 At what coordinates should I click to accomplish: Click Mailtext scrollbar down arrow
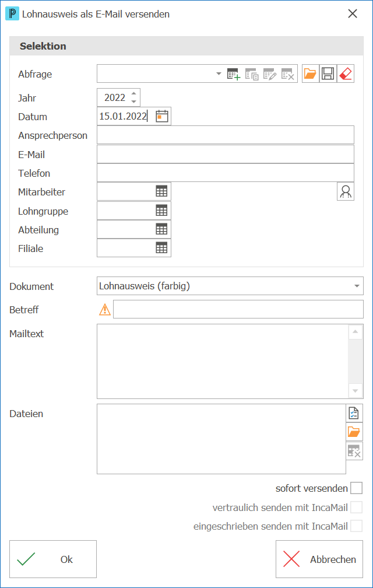355,390
